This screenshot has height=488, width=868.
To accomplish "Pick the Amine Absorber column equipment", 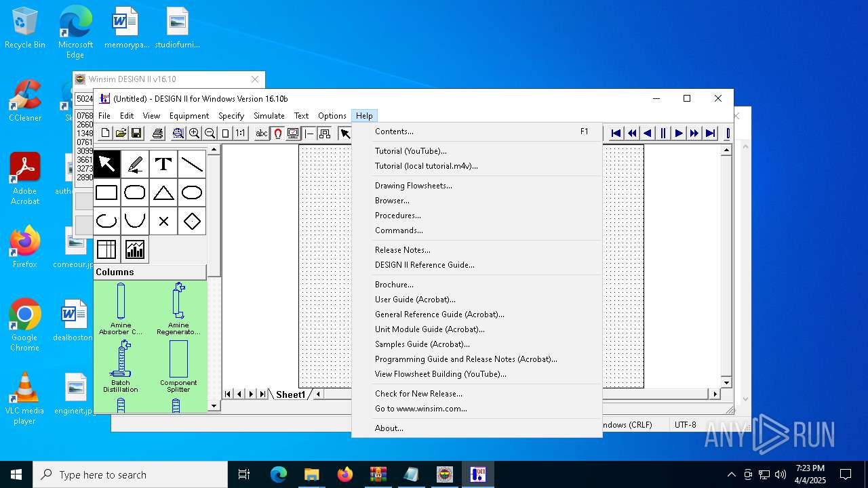I will coord(121,309).
